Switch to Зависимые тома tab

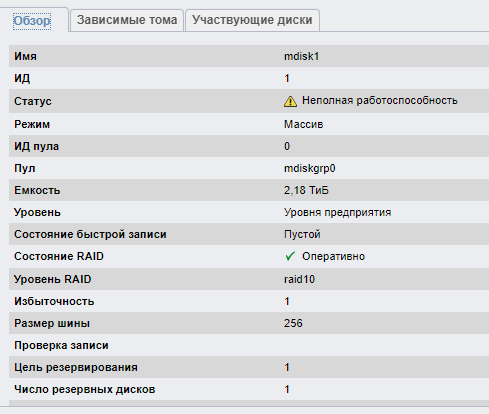(x=127, y=20)
